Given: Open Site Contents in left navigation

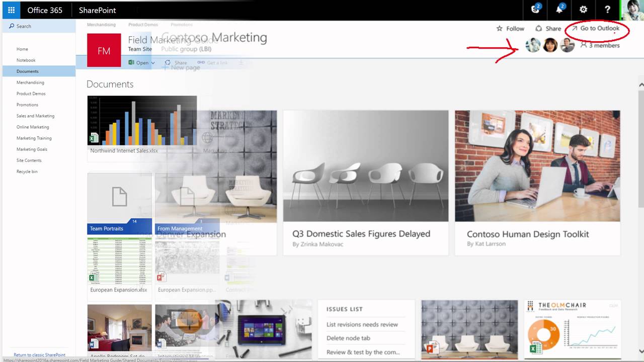Looking at the screenshot, I should 29,160.
